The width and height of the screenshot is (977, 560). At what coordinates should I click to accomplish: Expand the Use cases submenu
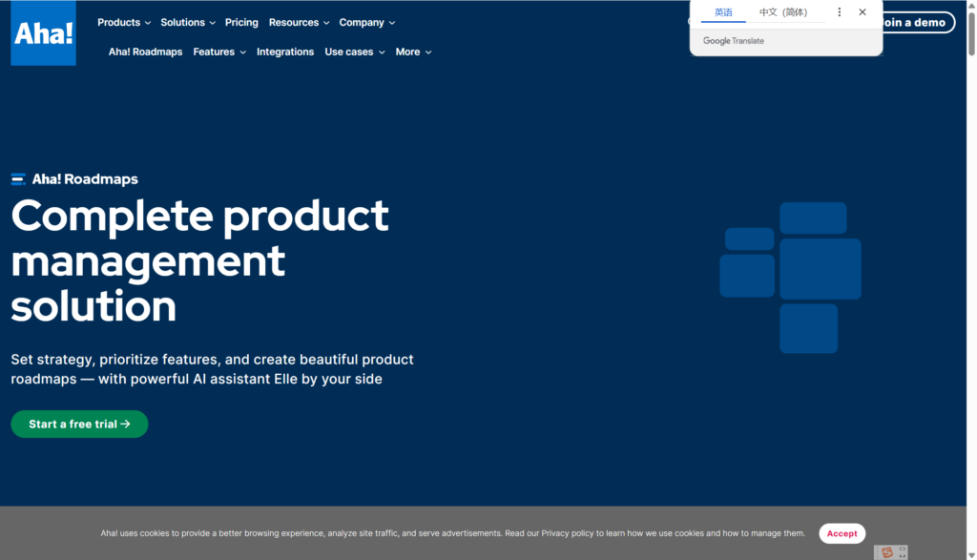coord(355,52)
